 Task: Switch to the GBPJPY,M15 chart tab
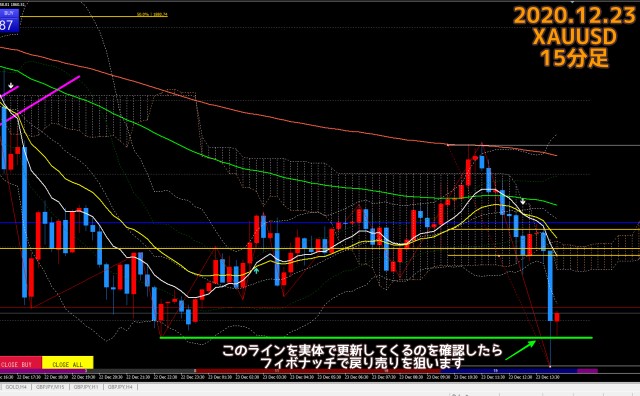[50, 387]
